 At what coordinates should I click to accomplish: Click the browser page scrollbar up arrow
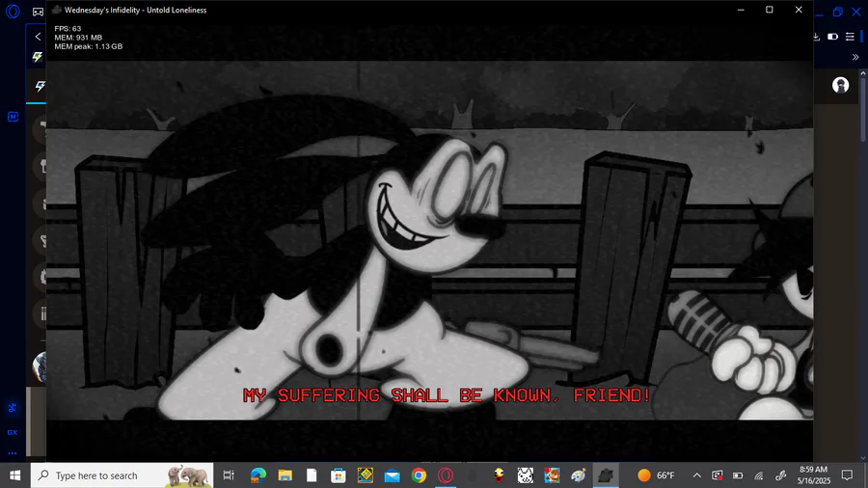pos(863,73)
